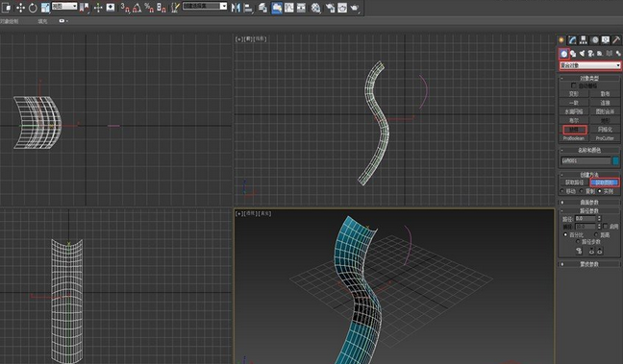This screenshot has width=623, height=364.
Task: Open the Rendered Frame Window icon
Action: [x=342, y=7]
